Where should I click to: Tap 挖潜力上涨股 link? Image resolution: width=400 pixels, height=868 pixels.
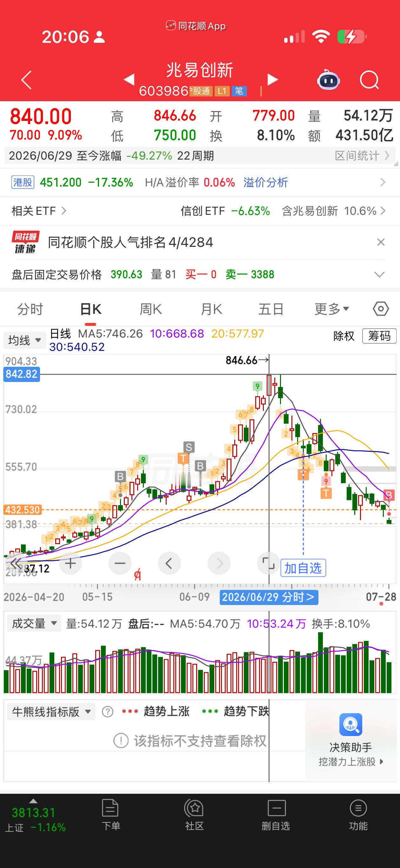click(x=351, y=762)
